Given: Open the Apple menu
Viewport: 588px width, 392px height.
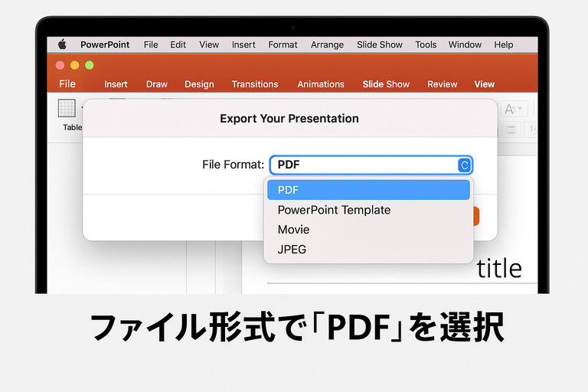Looking at the screenshot, I should click(62, 44).
